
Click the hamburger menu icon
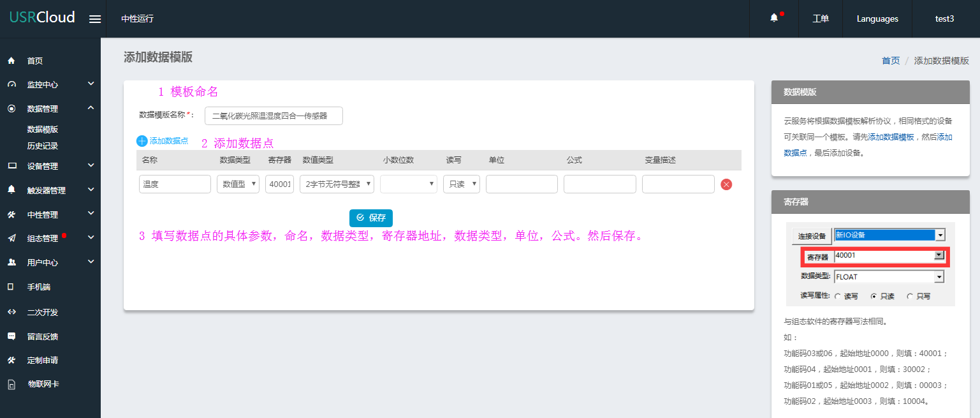tap(95, 19)
